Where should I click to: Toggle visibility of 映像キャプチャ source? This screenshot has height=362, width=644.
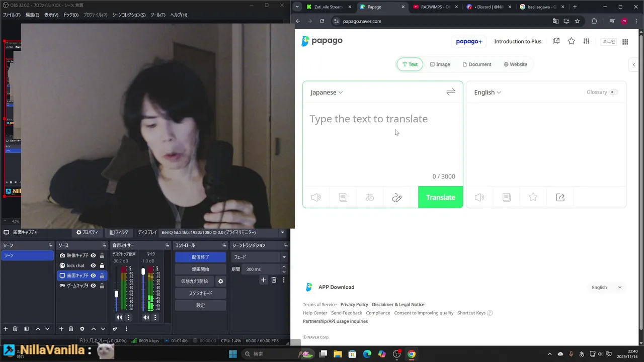coord(93,255)
